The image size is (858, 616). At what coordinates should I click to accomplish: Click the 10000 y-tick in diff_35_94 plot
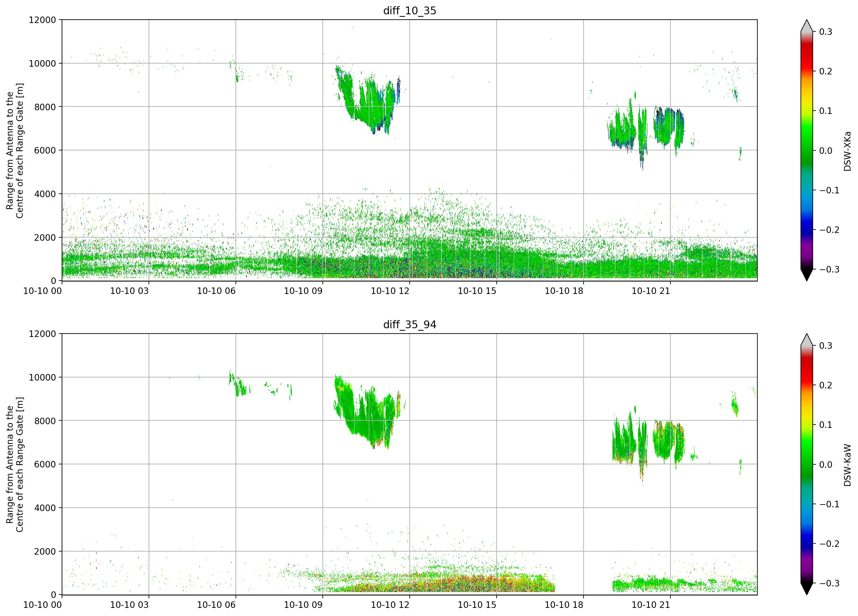coord(42,377)
